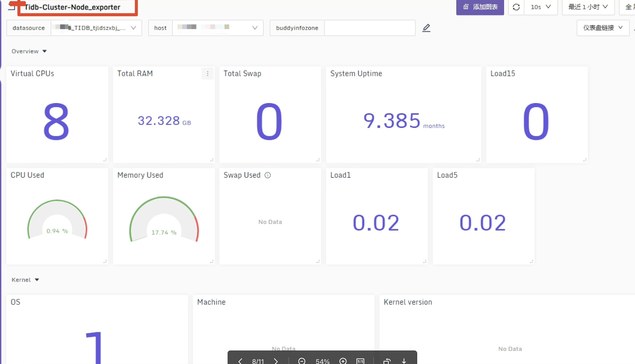Collapse the Kernel section
Viewport: 635px width, 364px height.
click(25, 280)
